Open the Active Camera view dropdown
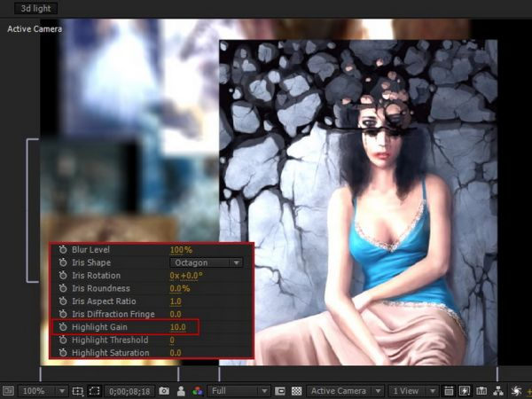This screenshot has width=532, height=399. click(346, 391)
